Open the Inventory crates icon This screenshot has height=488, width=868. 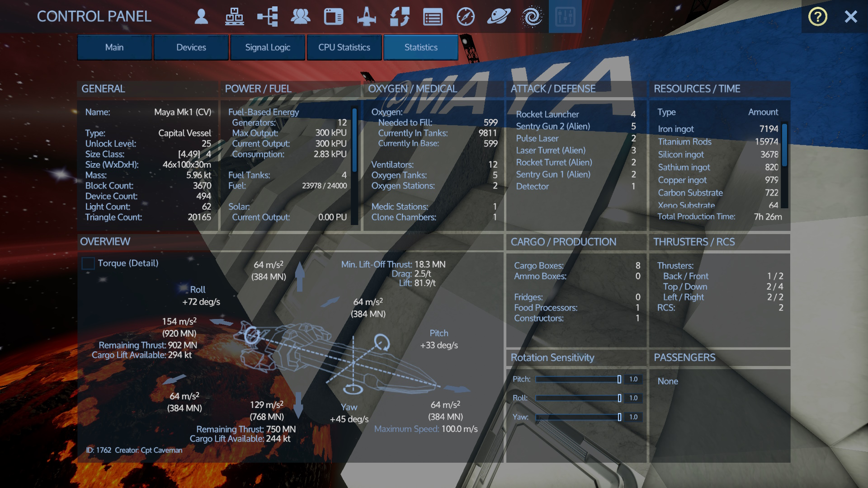(x=234, y=17)
